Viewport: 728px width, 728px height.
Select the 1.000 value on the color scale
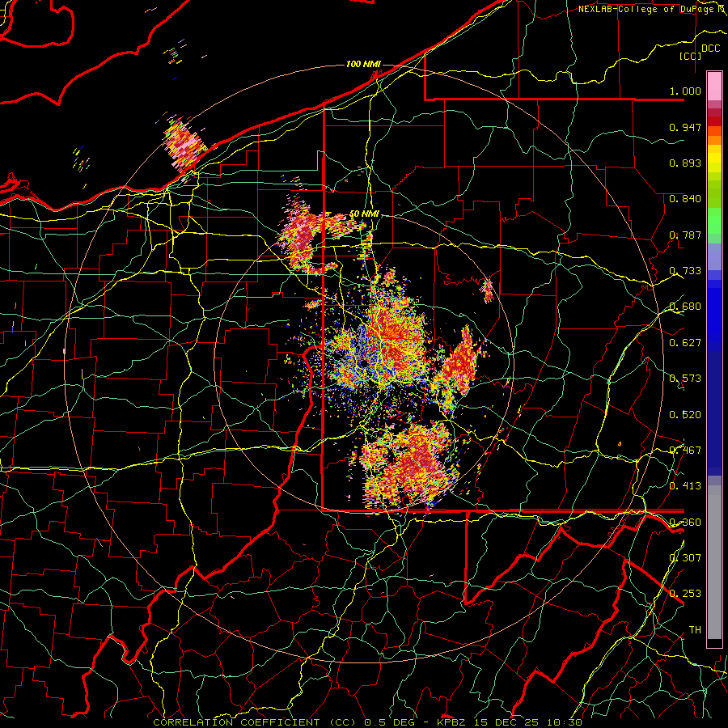point(685,91)
